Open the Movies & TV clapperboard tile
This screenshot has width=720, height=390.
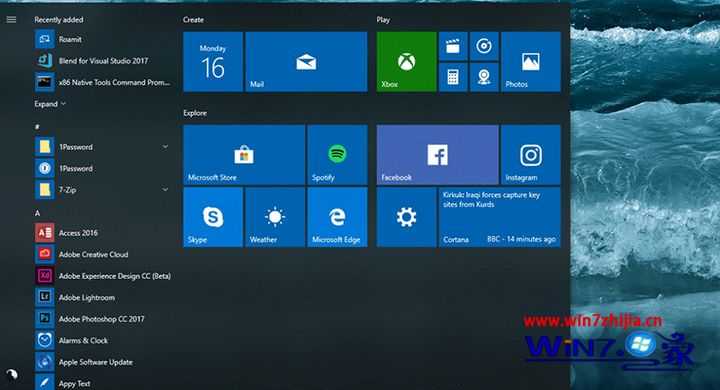[x=453, y=46]
